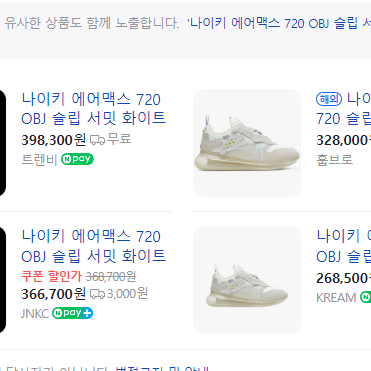Click the Npay badge next to 트렌비
This screenshot has height=371, width=371.
77,159
